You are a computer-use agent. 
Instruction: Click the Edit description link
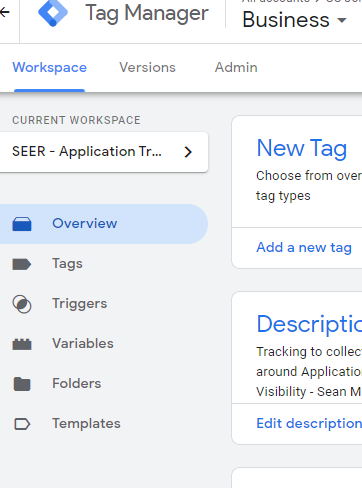309,424
